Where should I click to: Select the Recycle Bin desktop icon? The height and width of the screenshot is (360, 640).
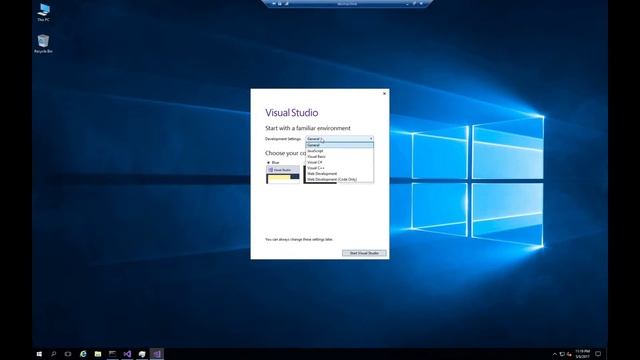[x=43, y=44]
